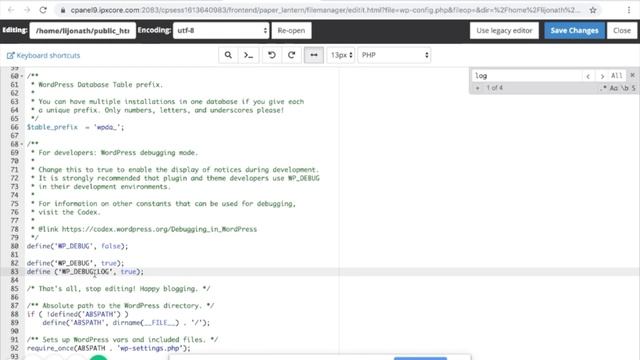Click 'For developers: WordPress debugging mode' comment

118,153
